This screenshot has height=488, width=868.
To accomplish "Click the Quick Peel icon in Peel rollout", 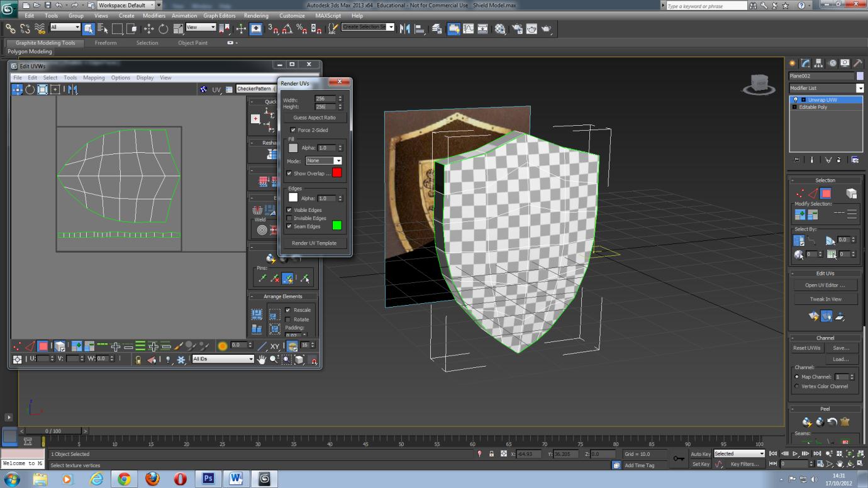I will (807, 421).
